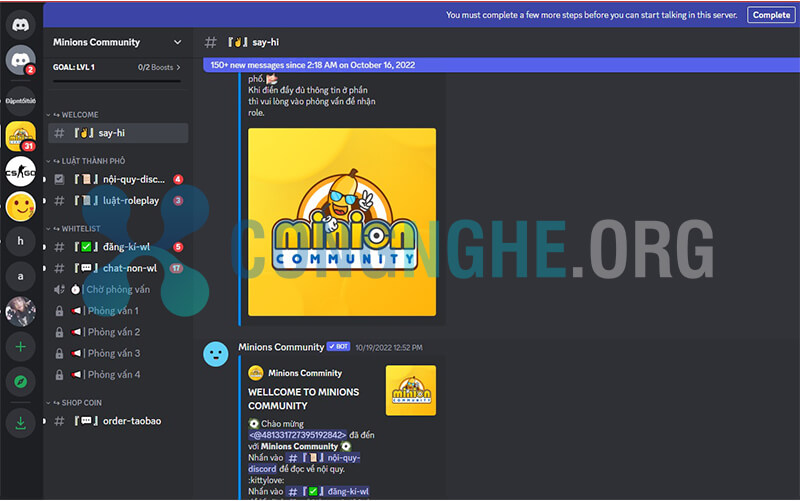Open Discord home direct messages icon

(x=20, y=24)
